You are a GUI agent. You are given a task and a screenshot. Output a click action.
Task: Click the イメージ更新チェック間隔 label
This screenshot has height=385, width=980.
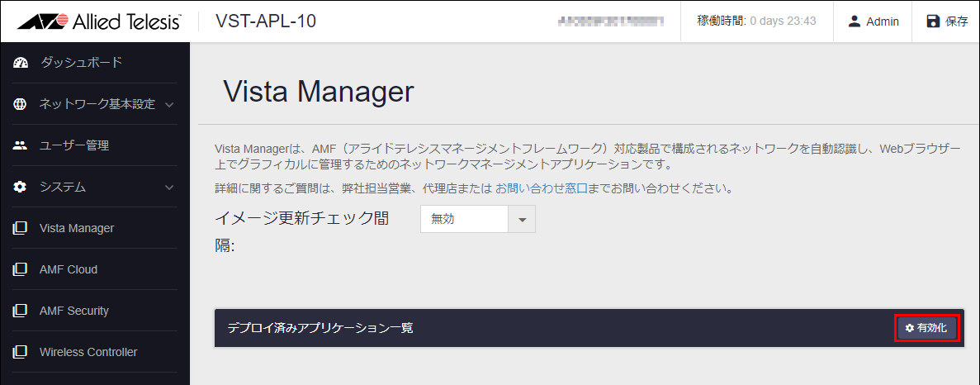(x=302, y=232)
